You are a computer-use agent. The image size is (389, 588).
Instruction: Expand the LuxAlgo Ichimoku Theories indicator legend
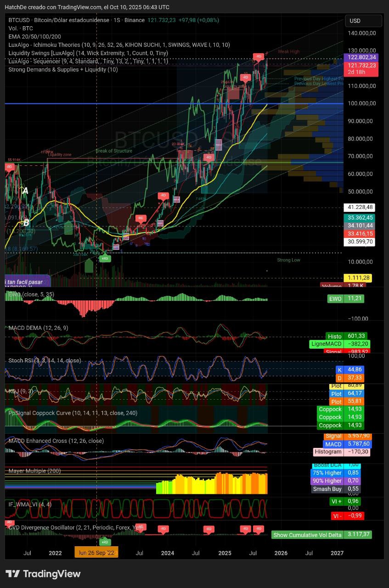(x=119, y=45)
